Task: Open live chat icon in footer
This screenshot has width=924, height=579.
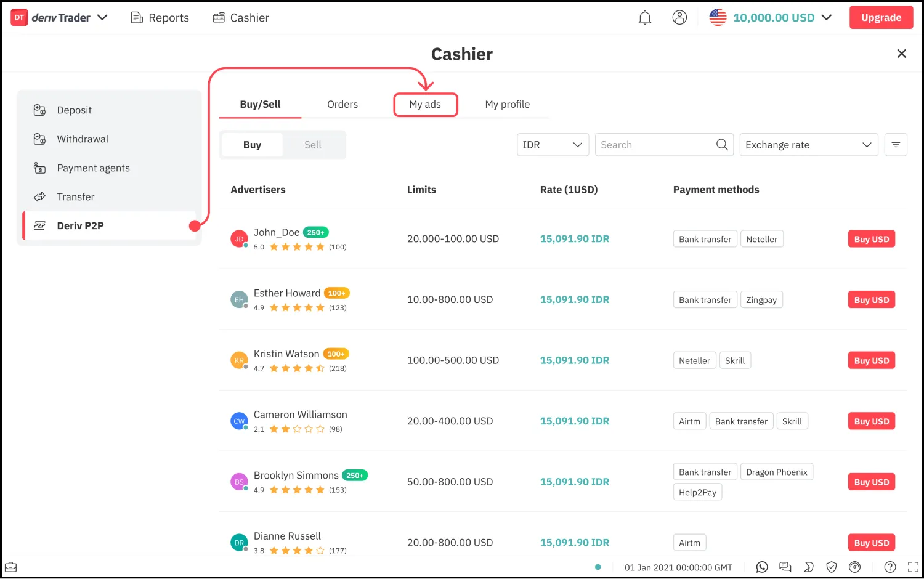Action: (x=785, y=567)
